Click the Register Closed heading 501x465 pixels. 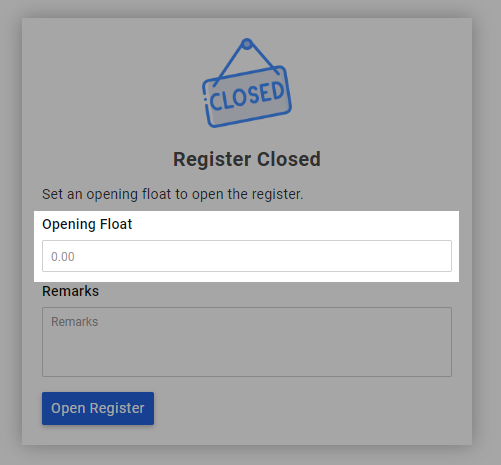point(247,159)
